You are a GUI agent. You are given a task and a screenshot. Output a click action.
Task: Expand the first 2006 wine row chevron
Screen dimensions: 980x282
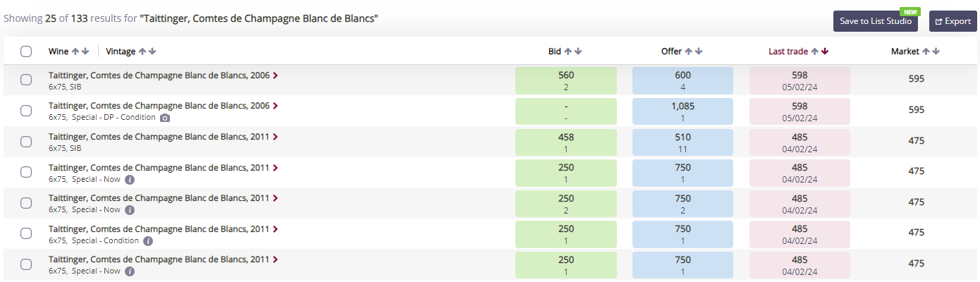pyautogui.click(x=276, y=75)
